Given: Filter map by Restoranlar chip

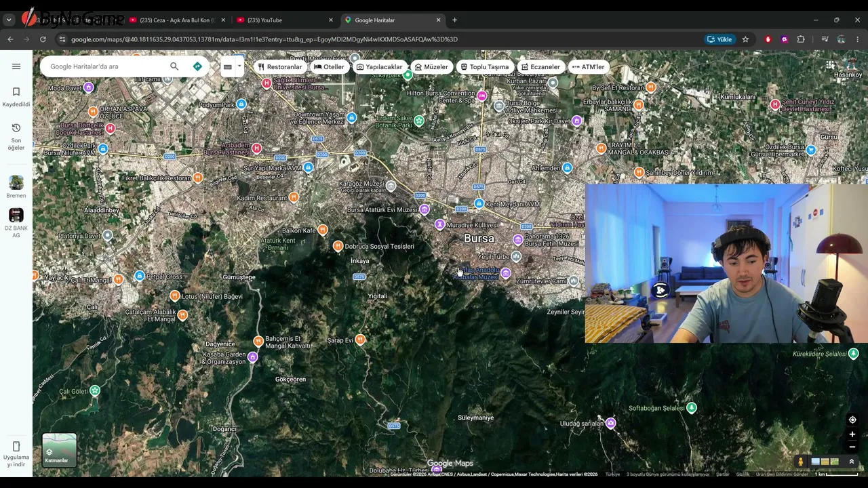Looking at the screenshot, I should click(x=279, y=67).
